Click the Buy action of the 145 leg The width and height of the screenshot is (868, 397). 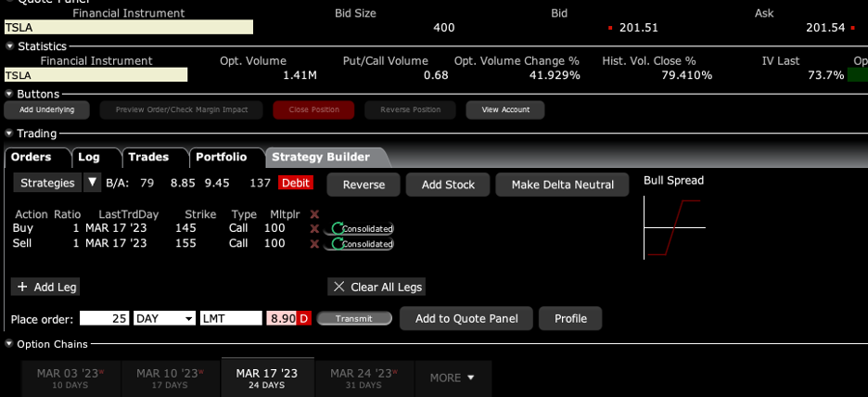tap(22, 227)
